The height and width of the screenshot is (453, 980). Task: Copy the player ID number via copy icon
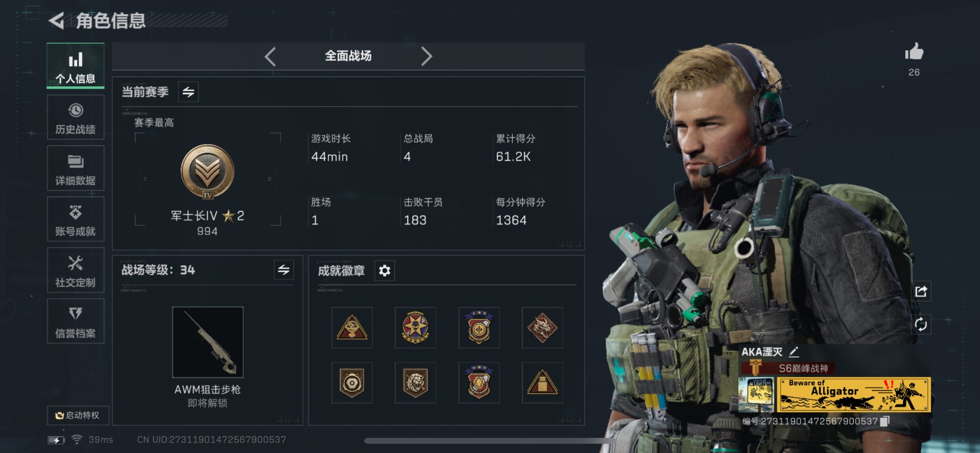[885, 421]
